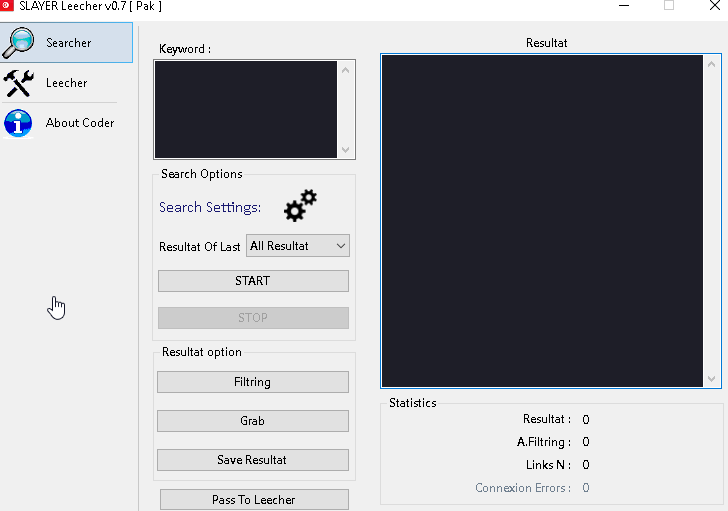The image size is (728, 511).
Task: Click the Search Settings blue label
Action: pos(210,207)
